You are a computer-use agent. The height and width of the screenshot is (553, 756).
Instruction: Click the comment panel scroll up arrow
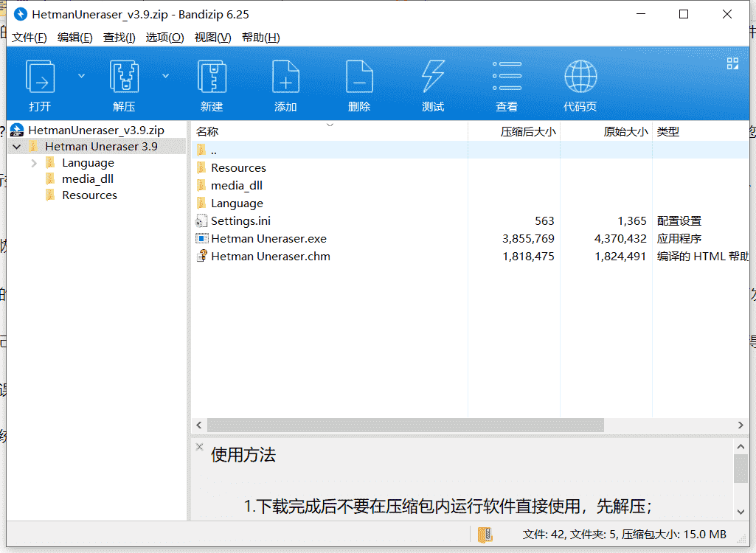pos(741,447)
